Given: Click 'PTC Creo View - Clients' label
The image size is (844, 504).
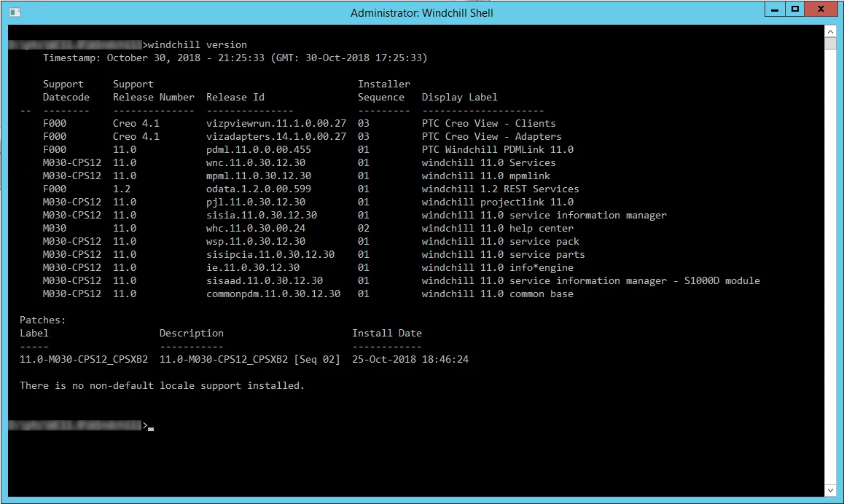Looking at the screenshot, I should [x=488, y=123].
